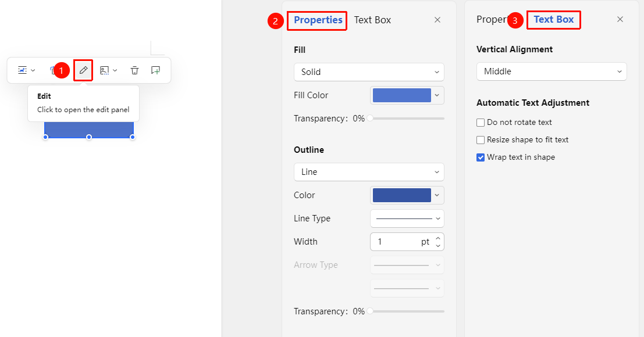Click the "Line Type" label

pos(312,218)
